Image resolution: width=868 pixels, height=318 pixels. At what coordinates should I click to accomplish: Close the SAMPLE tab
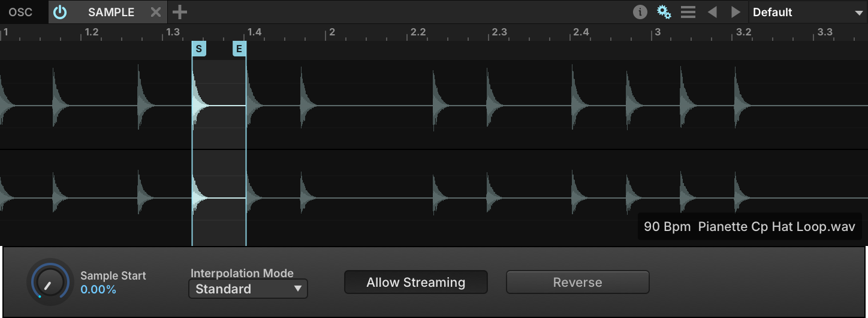pyautogui.click(x=156, y=12)
